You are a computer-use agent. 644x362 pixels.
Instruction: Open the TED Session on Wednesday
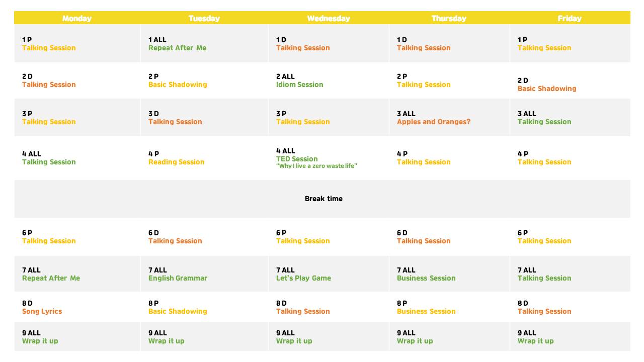tap(297, 159)
